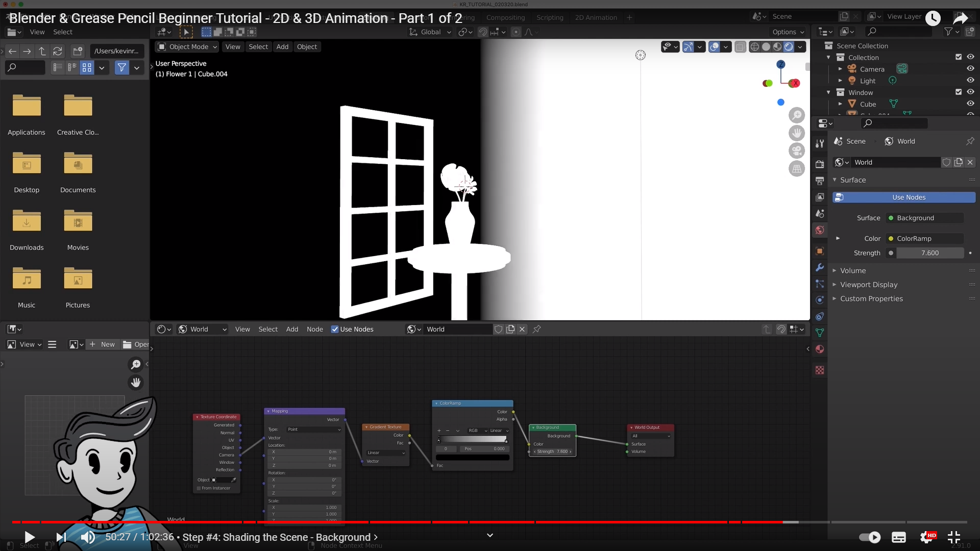Viewport: 980px width, 551px height.
Task: Open the Add menu in node editor
Action: [x=292, y=329]
